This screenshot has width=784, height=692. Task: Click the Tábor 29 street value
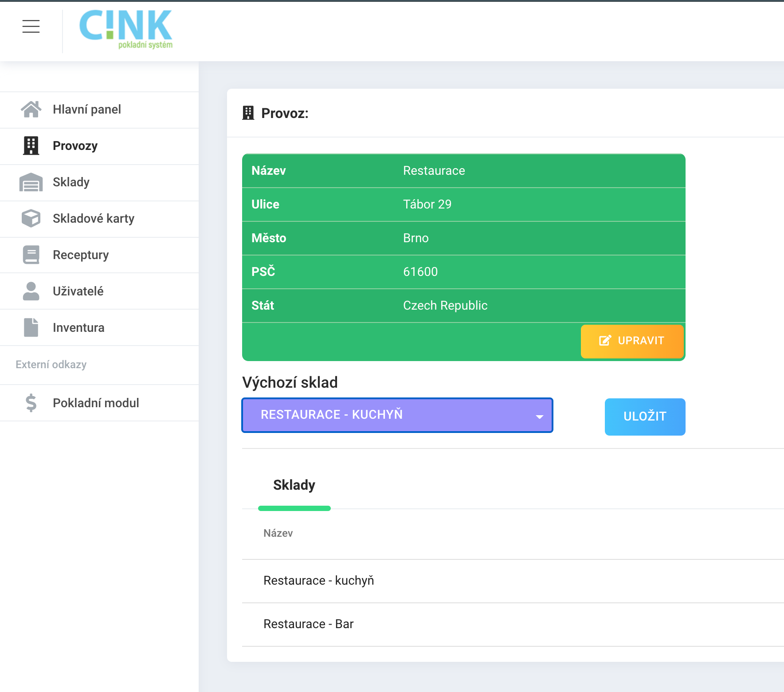tap(427, 204)
